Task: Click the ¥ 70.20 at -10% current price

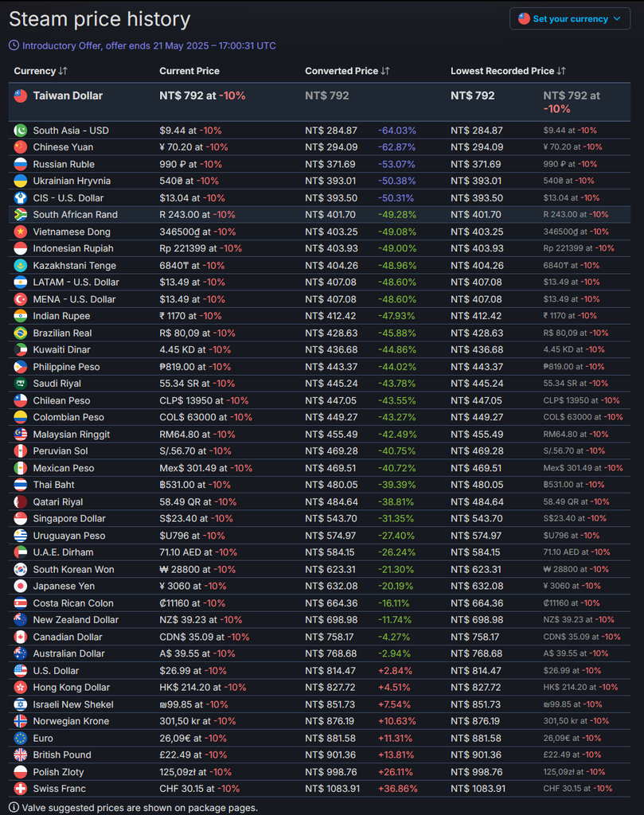Action: (x=193, y=147)
